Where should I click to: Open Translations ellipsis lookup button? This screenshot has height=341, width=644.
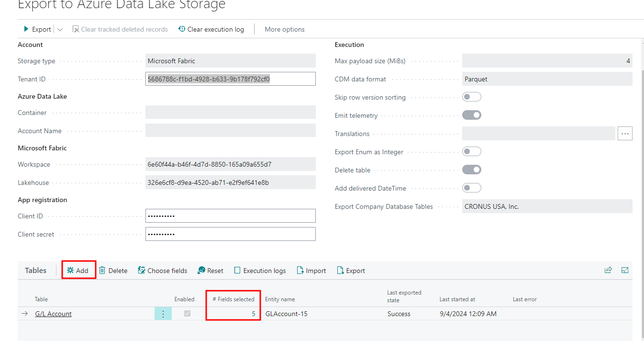coord(625,134)
